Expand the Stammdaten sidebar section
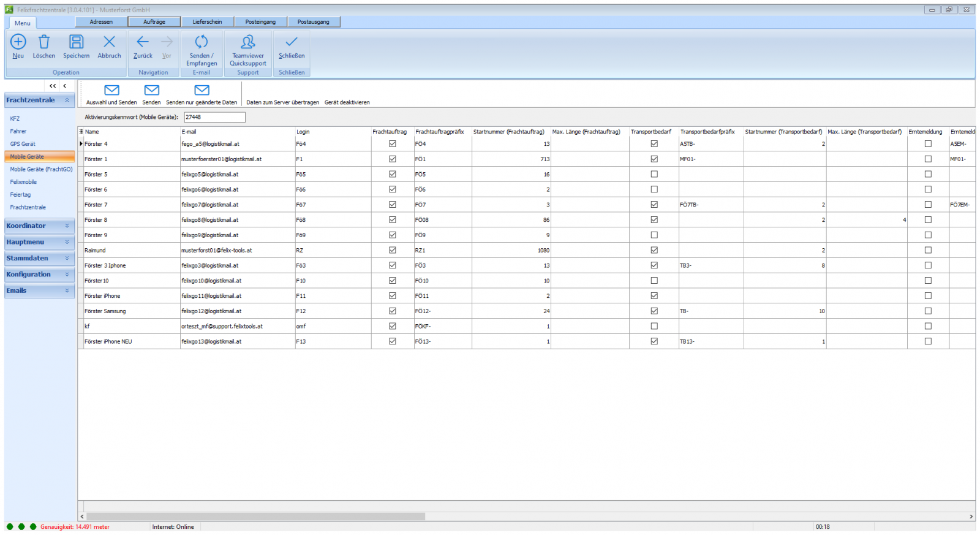Viewport: 980px width, 535px height. [40, 259]
